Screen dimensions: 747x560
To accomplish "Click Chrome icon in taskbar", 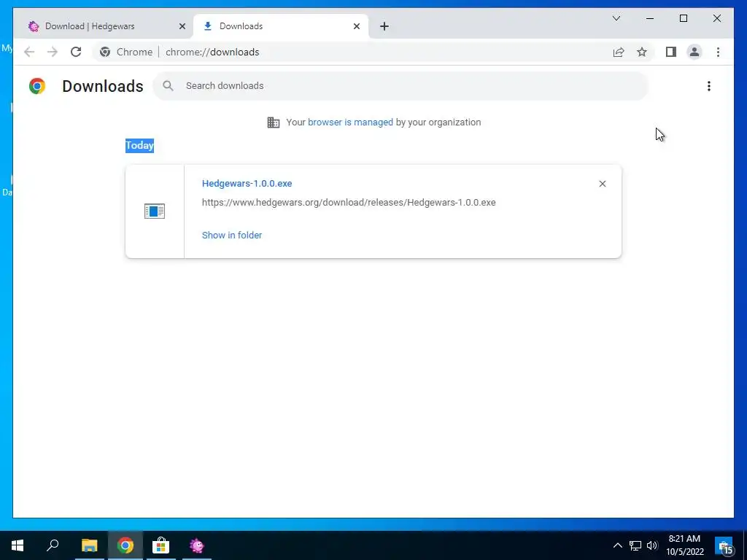I will (x=125, y=545).
